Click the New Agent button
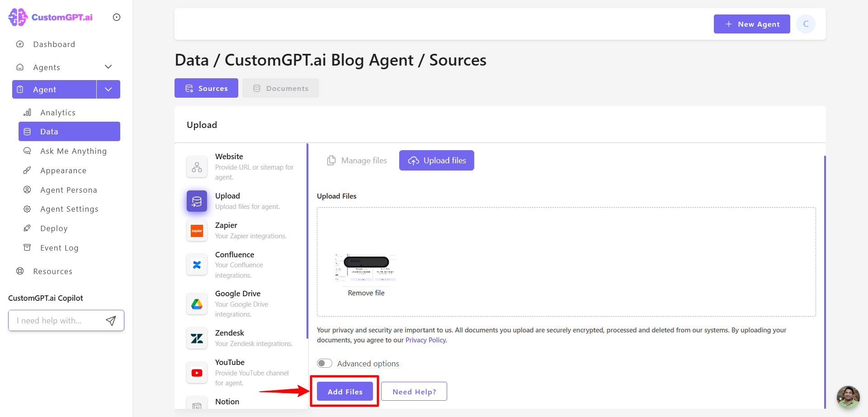 click(752, 24)
